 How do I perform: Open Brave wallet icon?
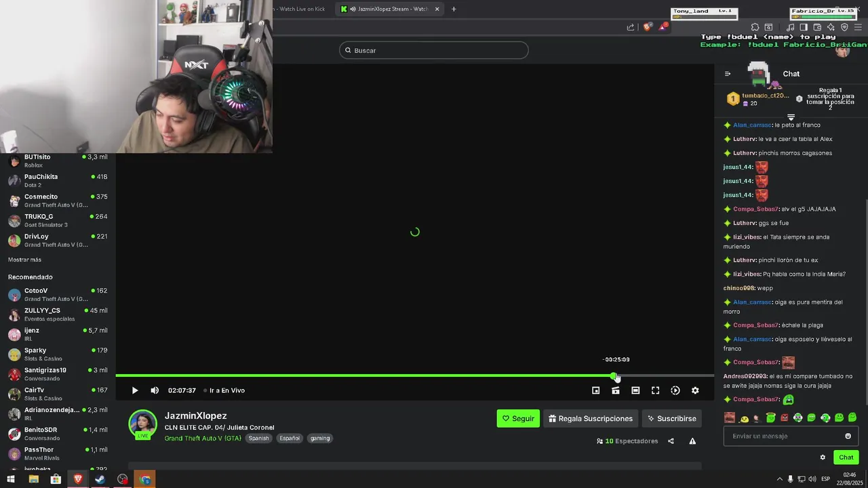[817, 27]
